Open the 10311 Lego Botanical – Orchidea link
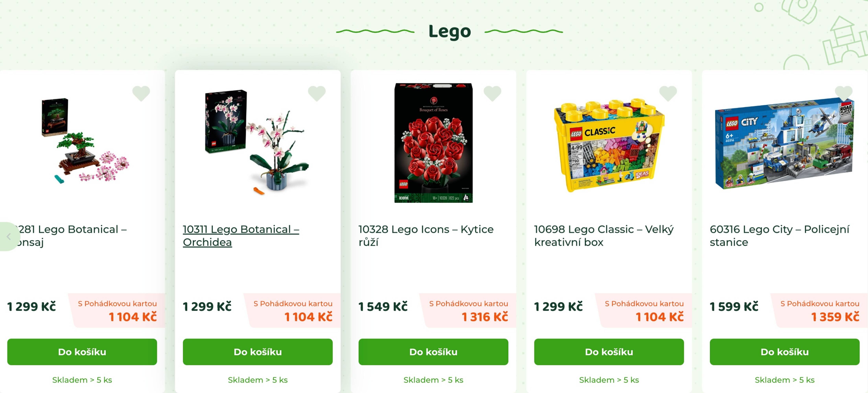Viewport: 868px width, 393px height. pyautogui.click(x=241, y=235)
